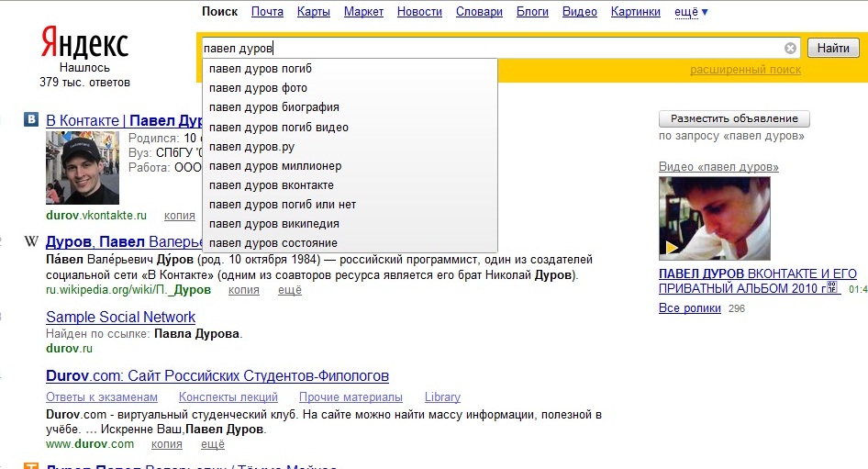
Task: Switch to the Блоги tab
Action: click(x=532, y=12)
